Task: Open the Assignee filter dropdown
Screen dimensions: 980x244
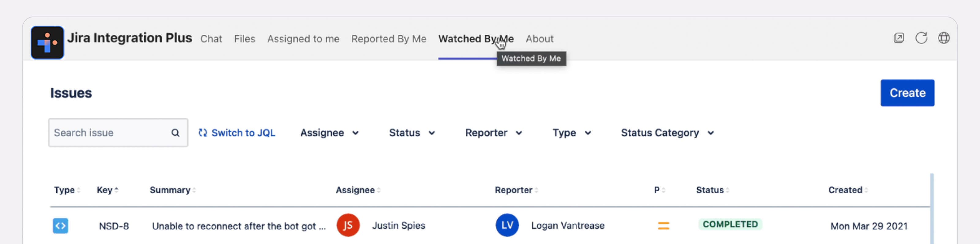Action: 330,133
